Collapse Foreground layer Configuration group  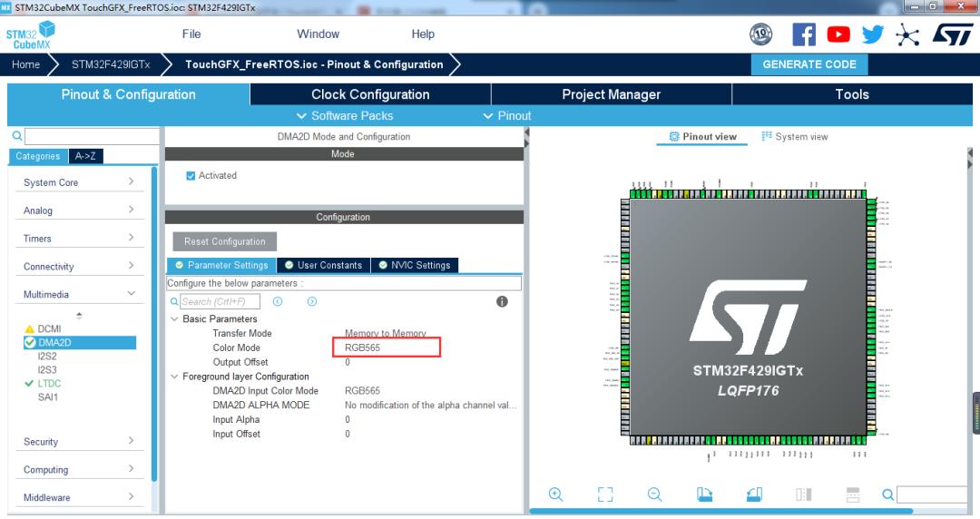pyautogui.click(x=174, y=377)
